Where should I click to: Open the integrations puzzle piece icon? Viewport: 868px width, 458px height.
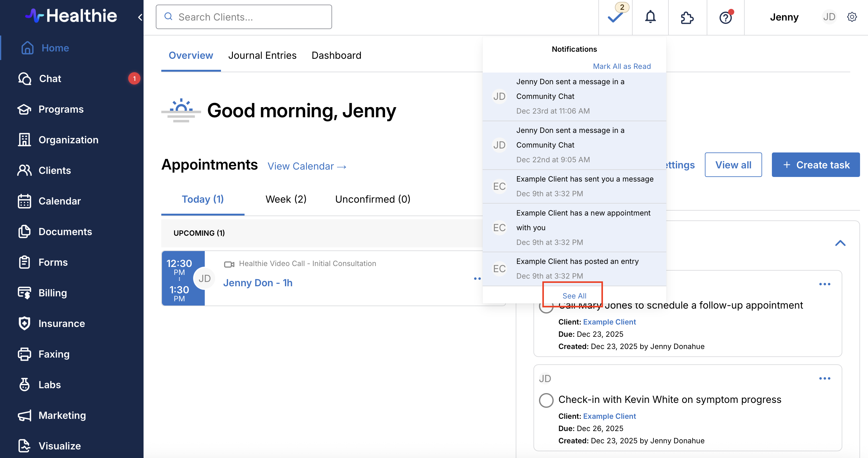click(x=687, y=17)
